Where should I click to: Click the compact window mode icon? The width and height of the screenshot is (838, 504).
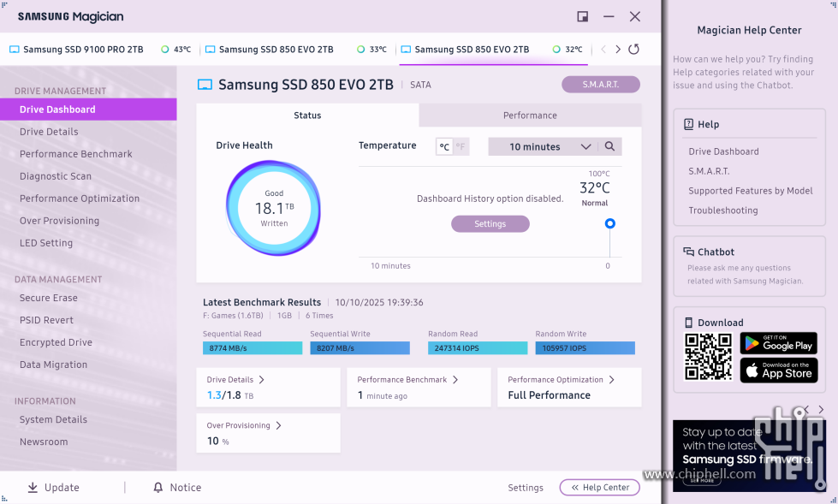click(583, 16)
